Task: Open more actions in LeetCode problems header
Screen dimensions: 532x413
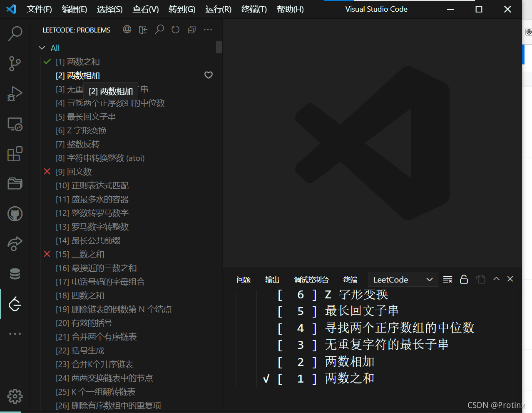Action: coord(208,30)
